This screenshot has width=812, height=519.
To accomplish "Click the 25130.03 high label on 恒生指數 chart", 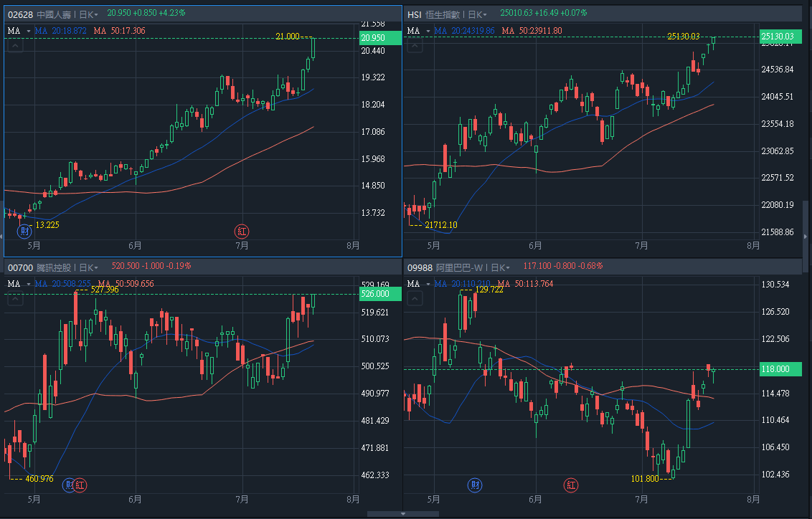I will 684,37.
